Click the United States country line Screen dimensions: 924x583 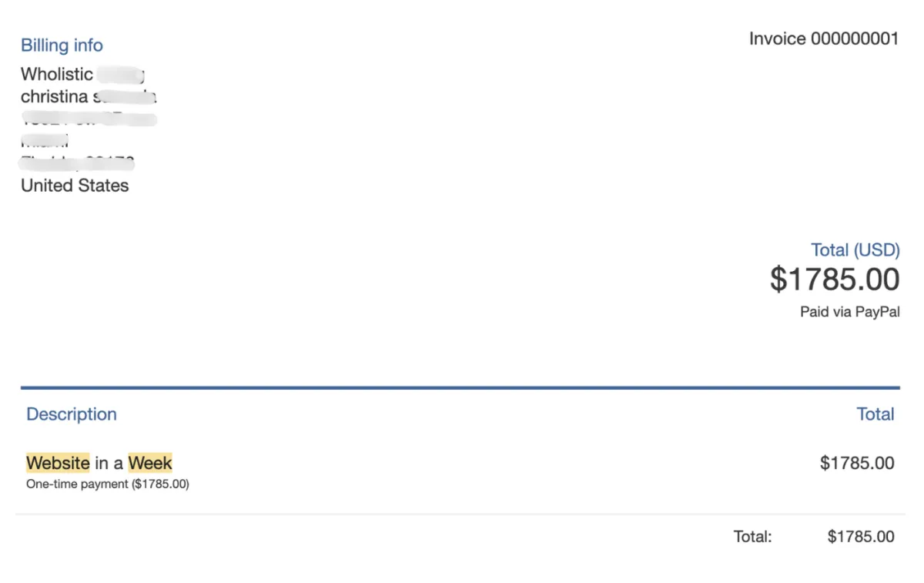pos(75,186)
